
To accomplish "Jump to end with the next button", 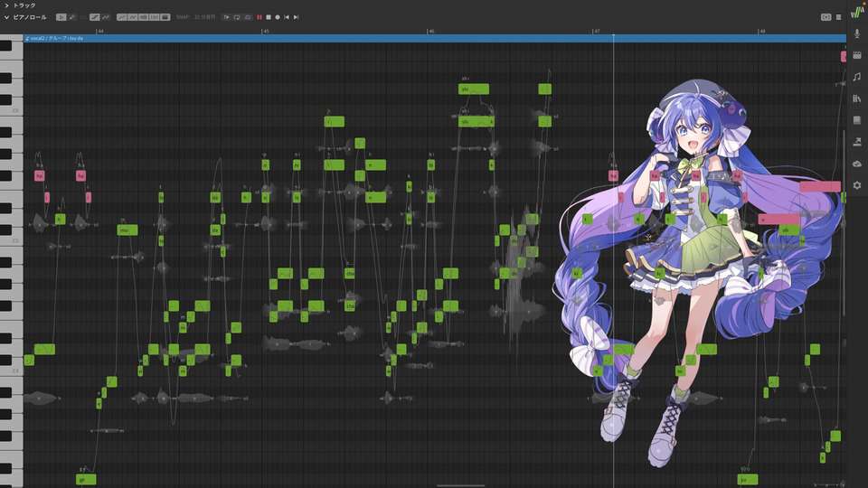I will tap(296, 17).
